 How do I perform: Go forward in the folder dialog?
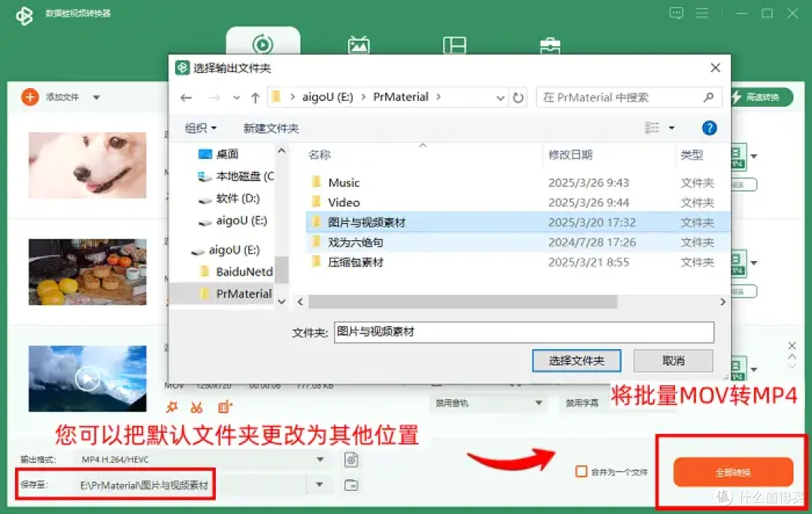pyautogui.click(x=214, y=97)
